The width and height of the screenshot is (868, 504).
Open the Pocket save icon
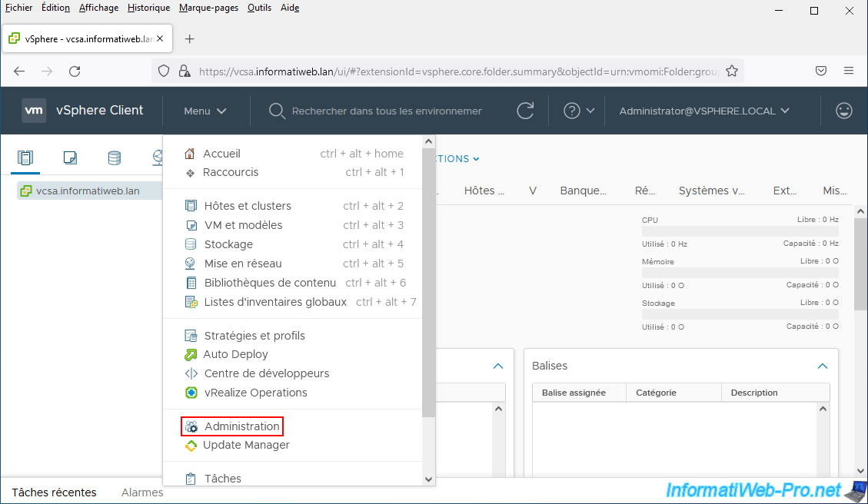821,71
